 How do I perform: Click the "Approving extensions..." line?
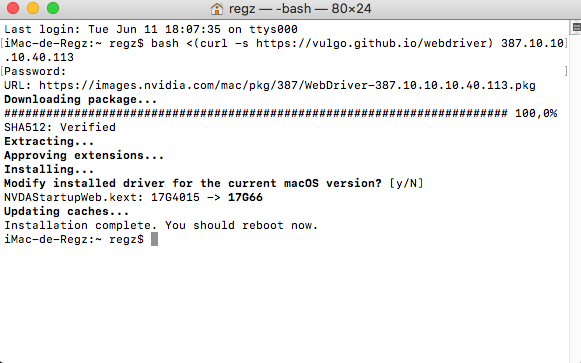[84, 156]
